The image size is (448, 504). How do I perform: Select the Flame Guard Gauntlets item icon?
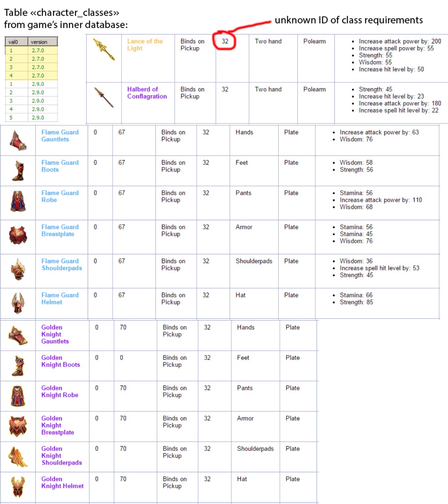pyautogui.click(x=18, y=140)
